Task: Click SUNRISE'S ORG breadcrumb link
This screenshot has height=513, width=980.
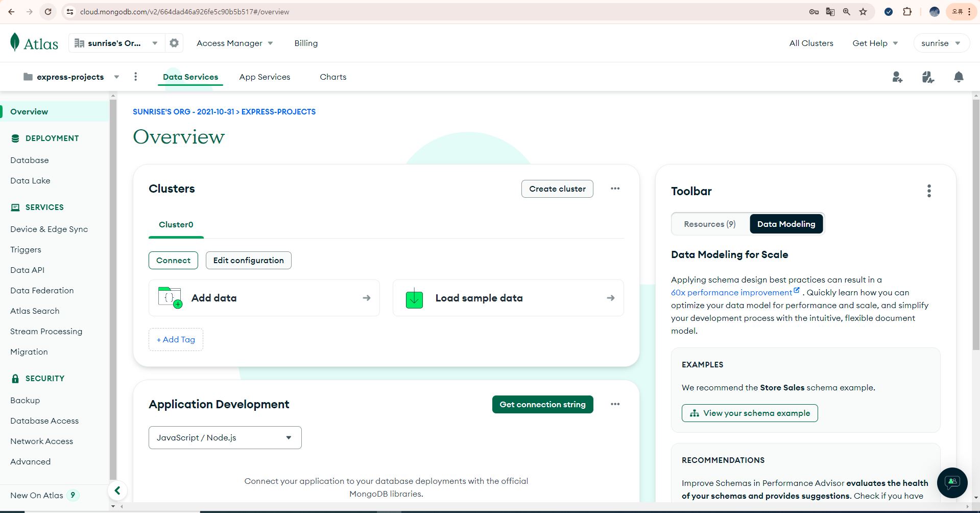Action: [183, 112]
